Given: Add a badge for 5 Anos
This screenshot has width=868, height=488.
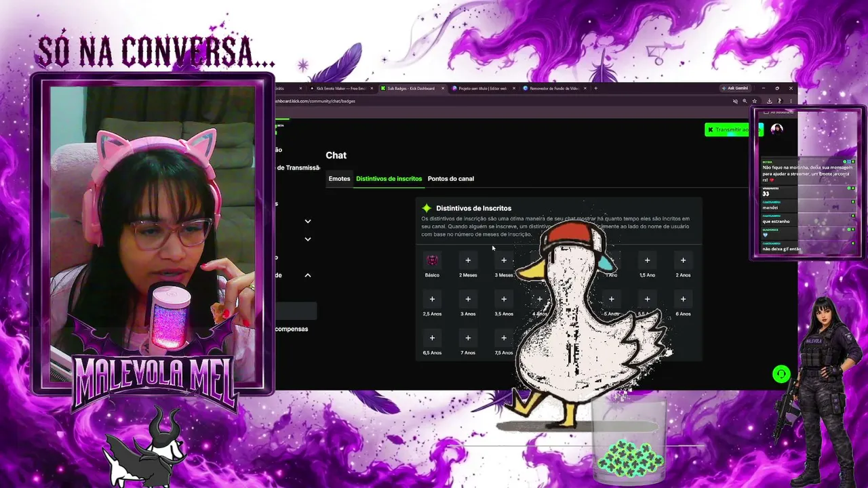Looking at the screenshot, I should coord(611,299).
